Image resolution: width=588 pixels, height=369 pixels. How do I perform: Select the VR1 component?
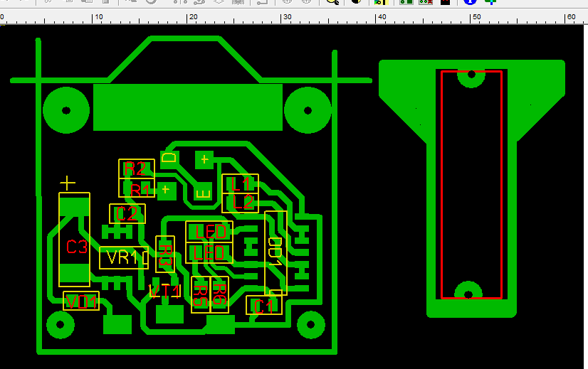coord(123,257)
